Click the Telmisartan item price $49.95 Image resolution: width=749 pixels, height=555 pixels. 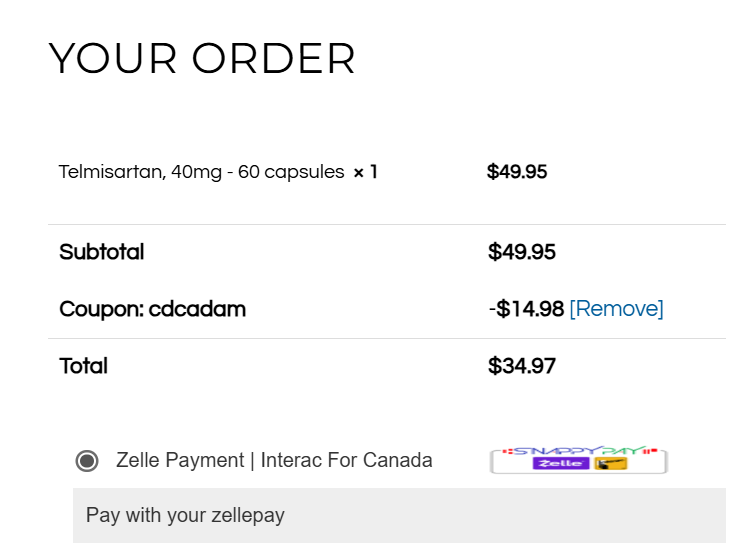(517, 172)
